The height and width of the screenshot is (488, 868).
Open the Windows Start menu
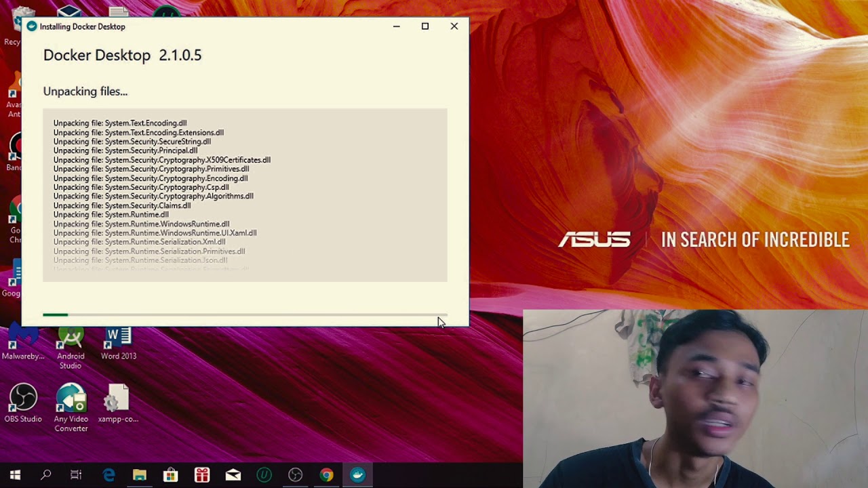15,475
